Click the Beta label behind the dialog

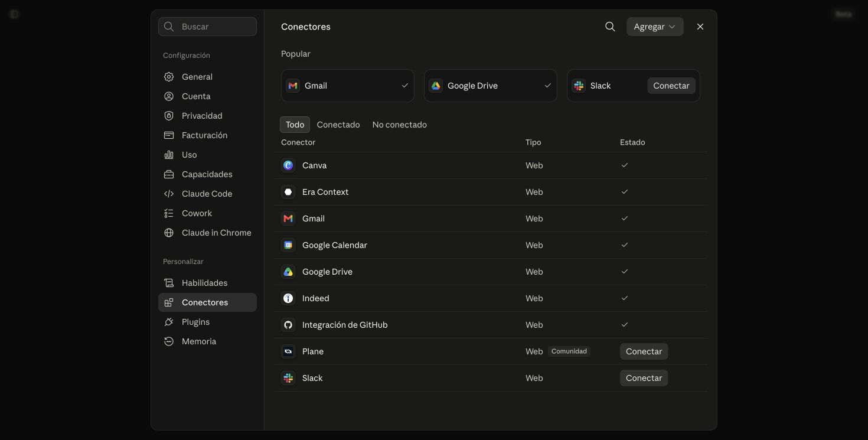[844, 14]
